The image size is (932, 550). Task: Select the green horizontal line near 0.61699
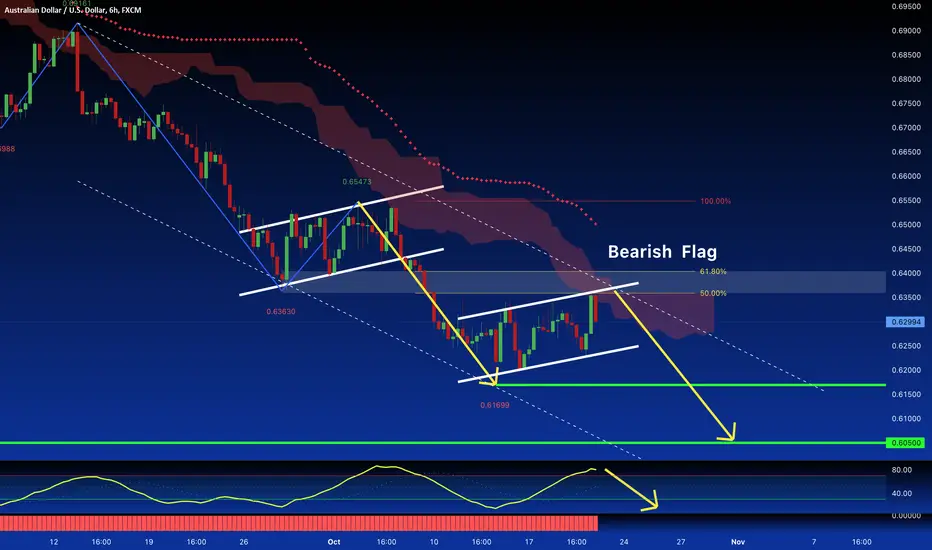click(691, 385)
